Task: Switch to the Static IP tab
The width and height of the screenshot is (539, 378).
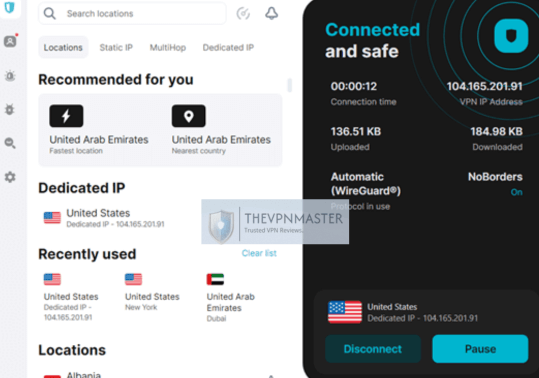Action: (116, 47)
